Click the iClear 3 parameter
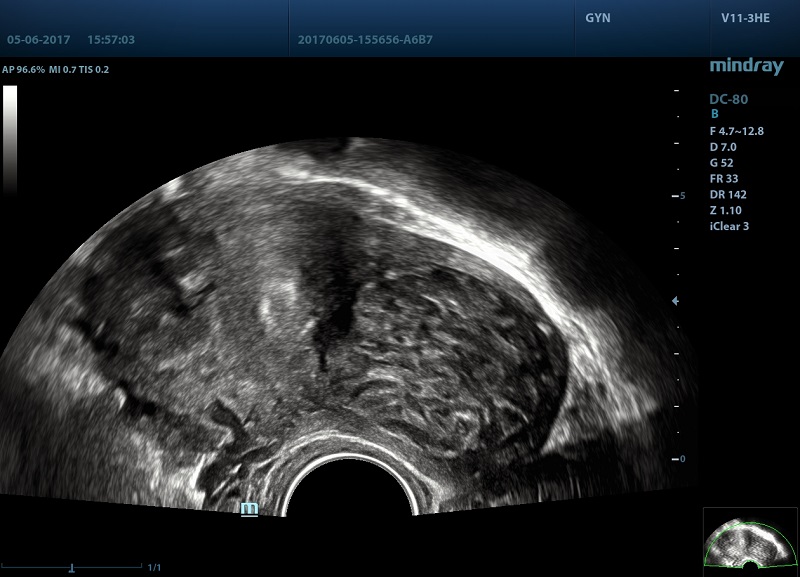The width and height of the screenshot is (800, 577). [729, 226]
